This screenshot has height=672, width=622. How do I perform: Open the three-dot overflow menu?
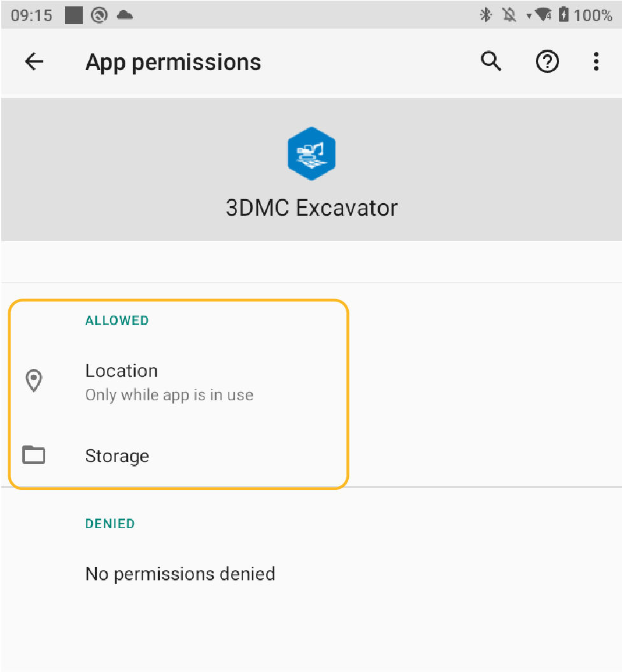point(596,62)
